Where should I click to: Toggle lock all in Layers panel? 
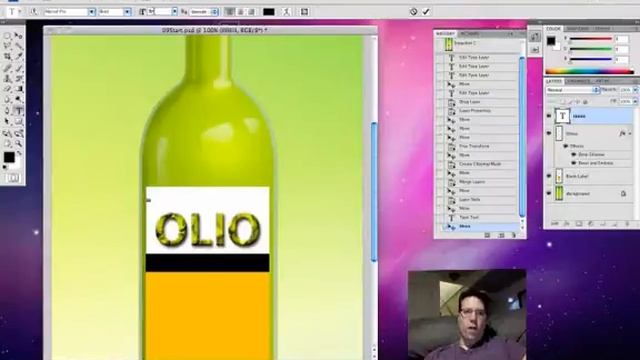click(x=585, y=101)
